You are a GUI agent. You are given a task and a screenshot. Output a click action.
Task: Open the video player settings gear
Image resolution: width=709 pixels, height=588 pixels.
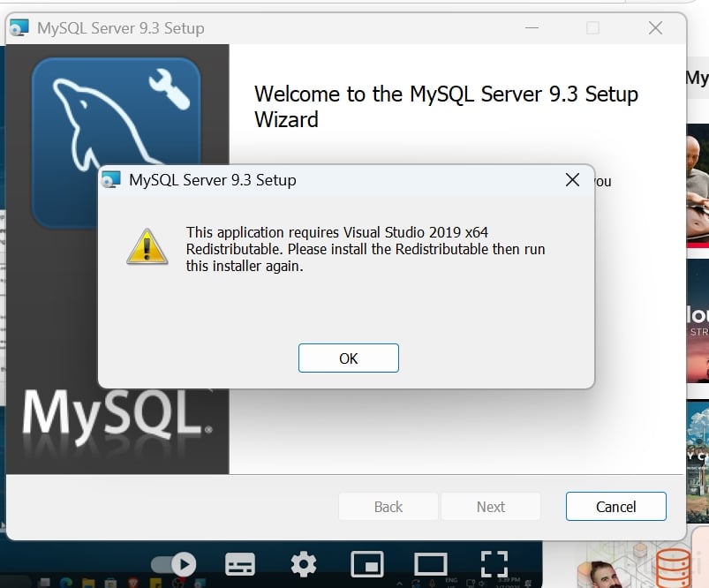[304, 564]
